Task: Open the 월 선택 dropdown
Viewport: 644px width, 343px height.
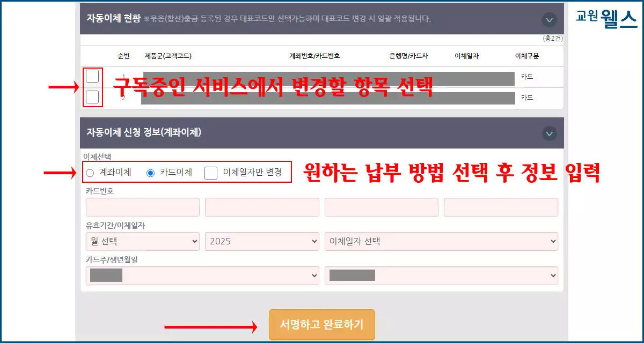Action: click(142, 241)
